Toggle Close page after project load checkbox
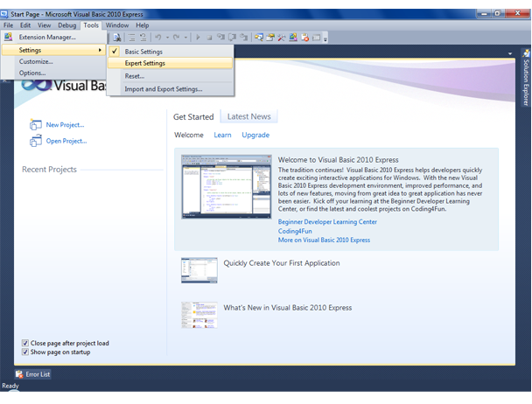The height and width of the screenshot is (404, 532). click(25, 343)
